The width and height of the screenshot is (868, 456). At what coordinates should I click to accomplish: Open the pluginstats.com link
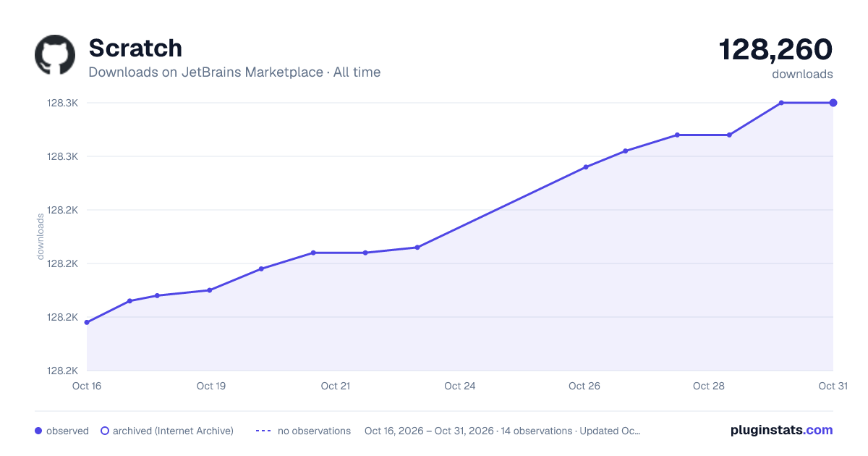[781, 430]
